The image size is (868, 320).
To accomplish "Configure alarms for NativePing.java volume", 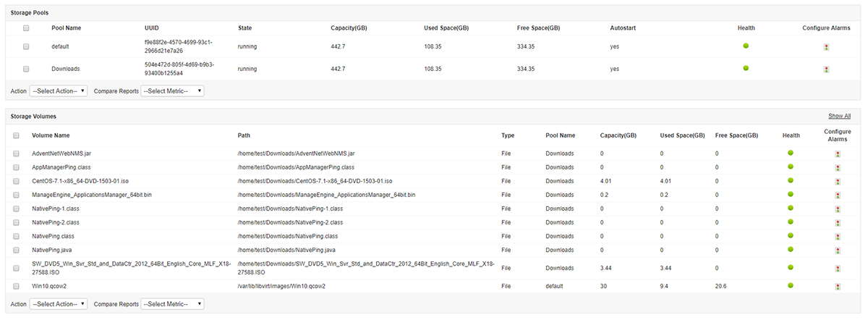I will point(838,250).
